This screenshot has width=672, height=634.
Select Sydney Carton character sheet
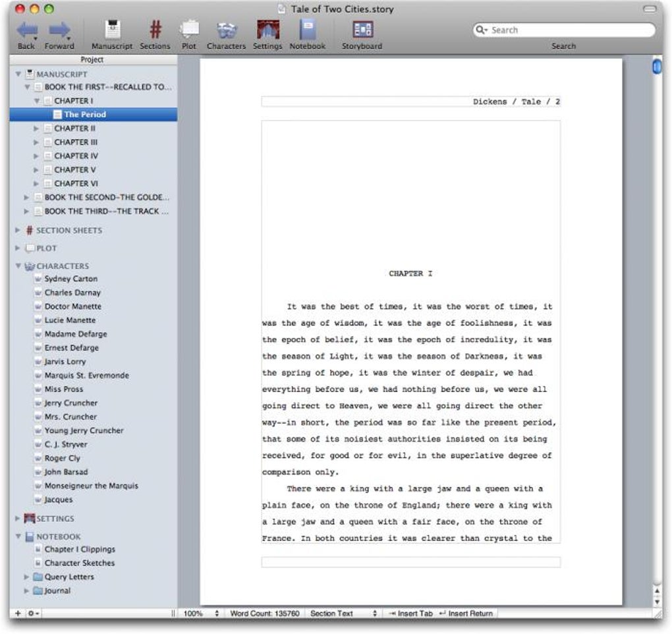coord(70,279)
